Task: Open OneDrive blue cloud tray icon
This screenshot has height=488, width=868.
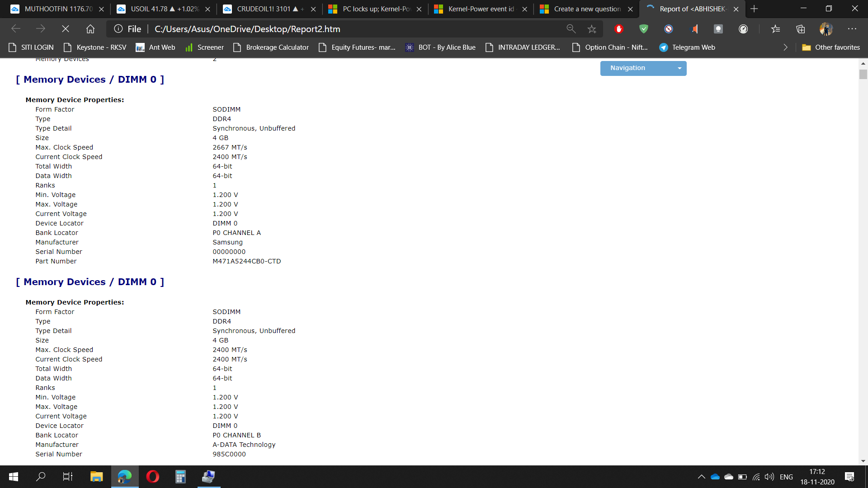Action: 715,477
